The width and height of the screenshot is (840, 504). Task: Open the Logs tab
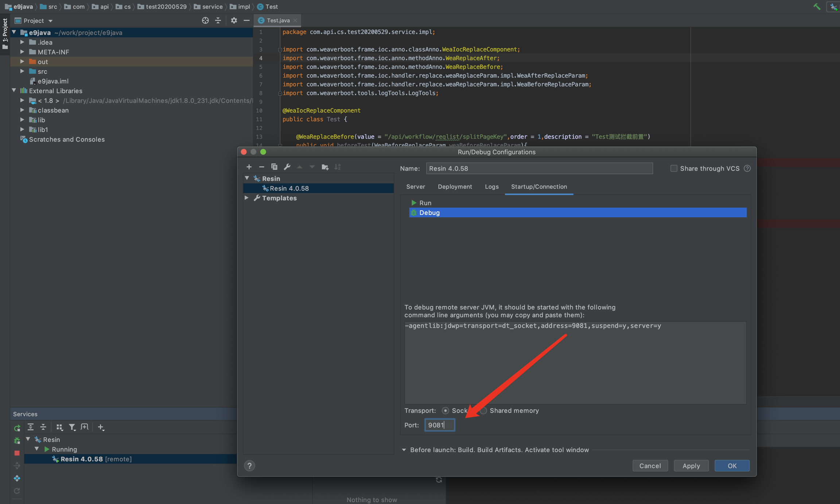click(x=491, y=187)
